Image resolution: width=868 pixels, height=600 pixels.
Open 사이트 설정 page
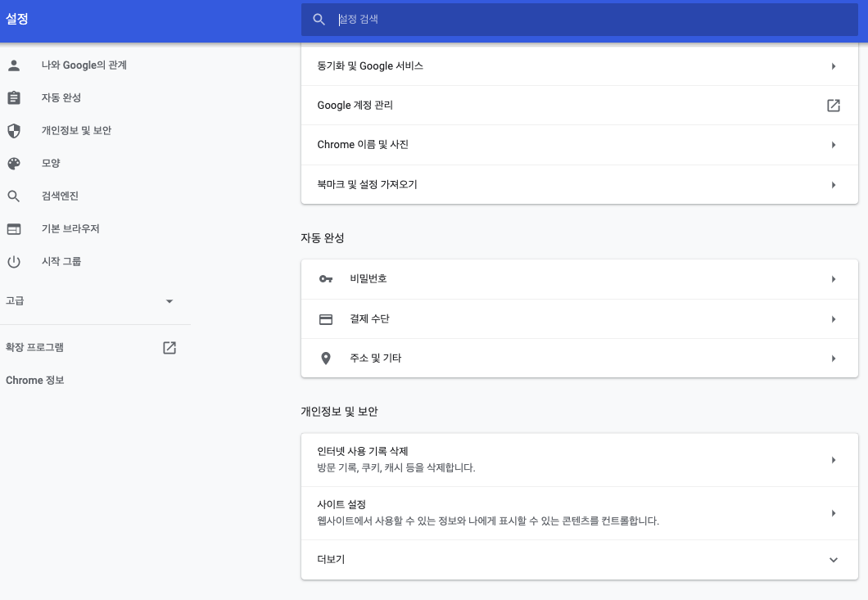579,513
